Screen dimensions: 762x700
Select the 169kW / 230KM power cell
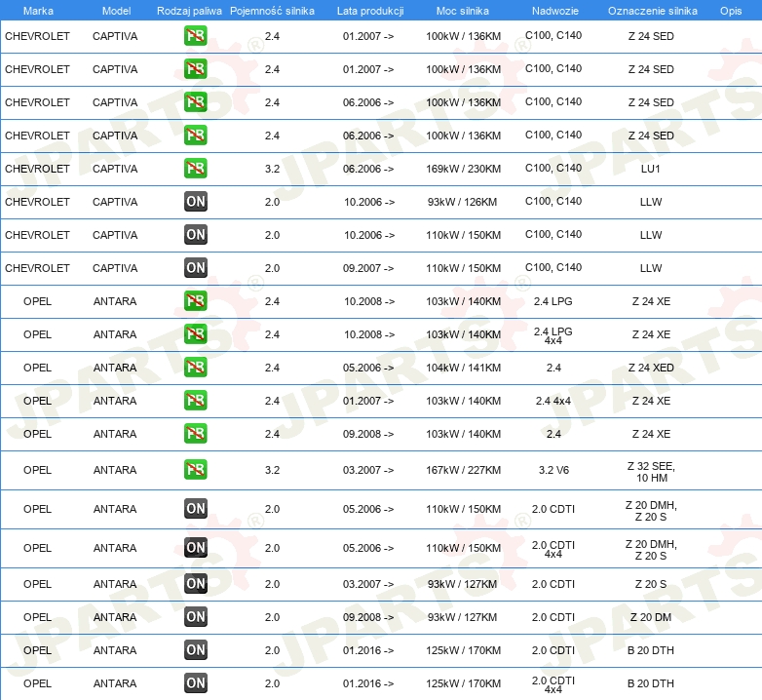tap(462, 169)
